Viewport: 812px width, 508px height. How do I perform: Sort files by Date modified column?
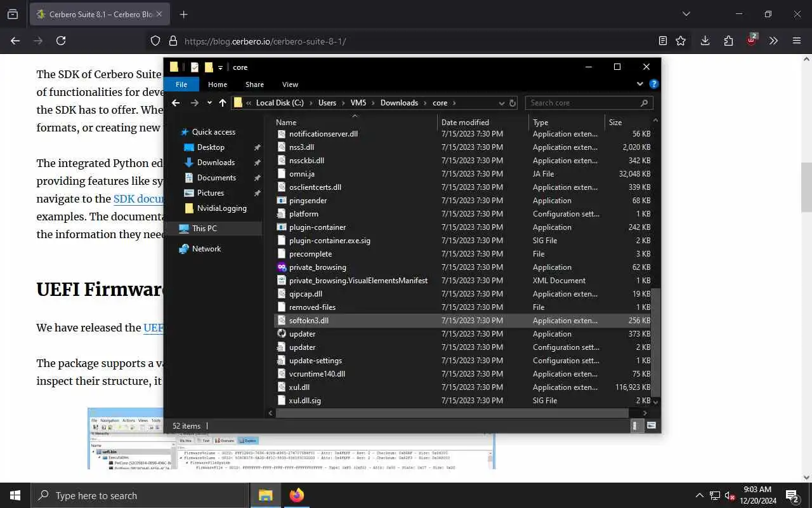click(x=483, y=122)
